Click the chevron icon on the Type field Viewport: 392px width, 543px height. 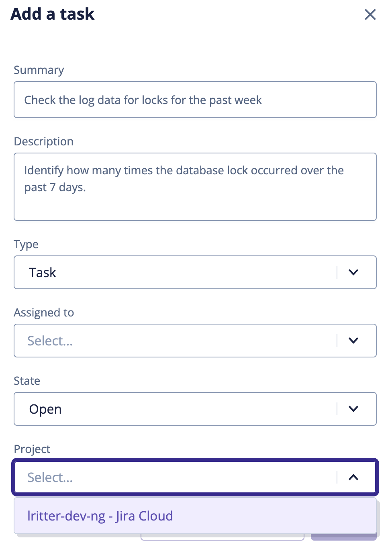(353, 272)
